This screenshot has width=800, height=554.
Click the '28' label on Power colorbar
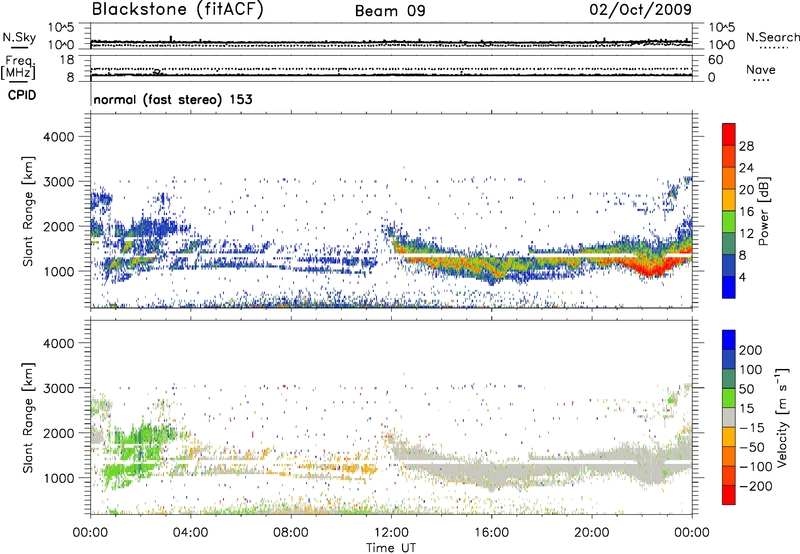point(746,146)
